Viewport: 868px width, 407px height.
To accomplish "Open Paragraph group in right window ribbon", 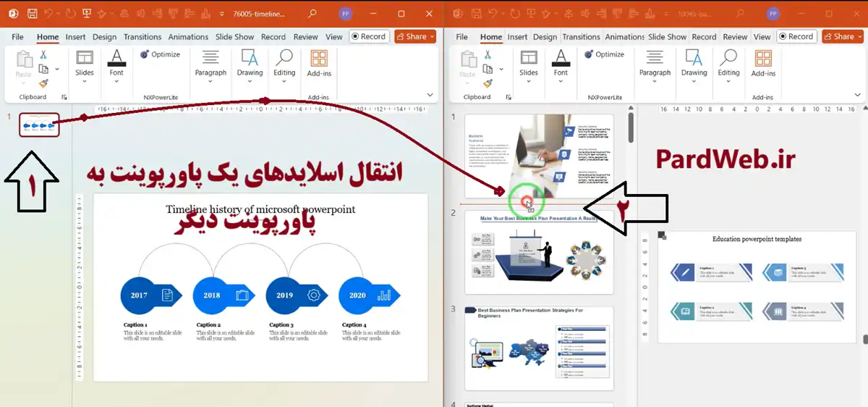I will click(x=655, y=66).
